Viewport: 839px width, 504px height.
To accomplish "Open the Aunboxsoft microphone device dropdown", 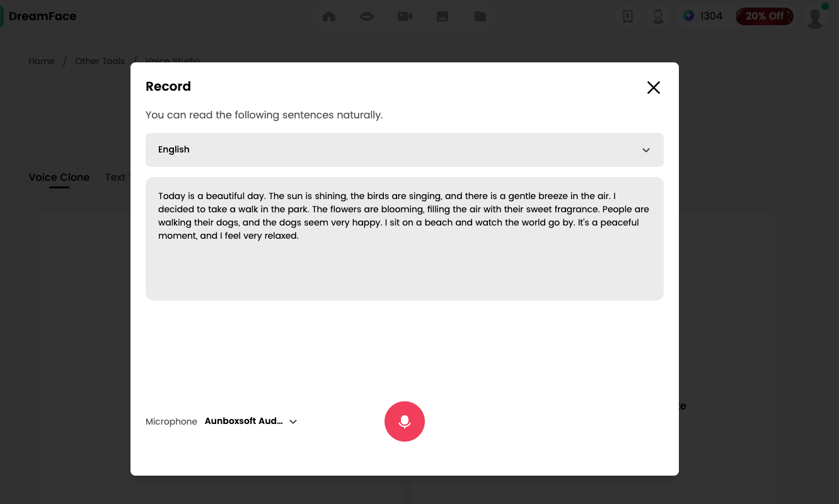I will pos(250,421).
